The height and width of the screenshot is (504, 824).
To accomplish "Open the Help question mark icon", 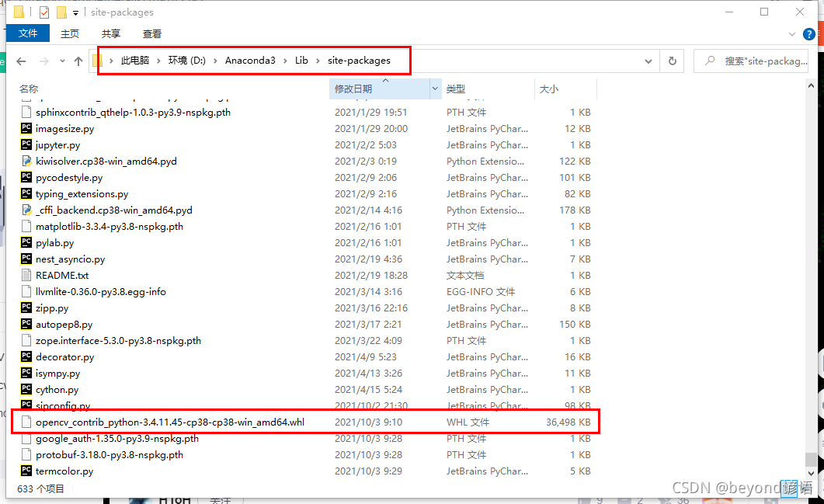I will tap(809, 34).
